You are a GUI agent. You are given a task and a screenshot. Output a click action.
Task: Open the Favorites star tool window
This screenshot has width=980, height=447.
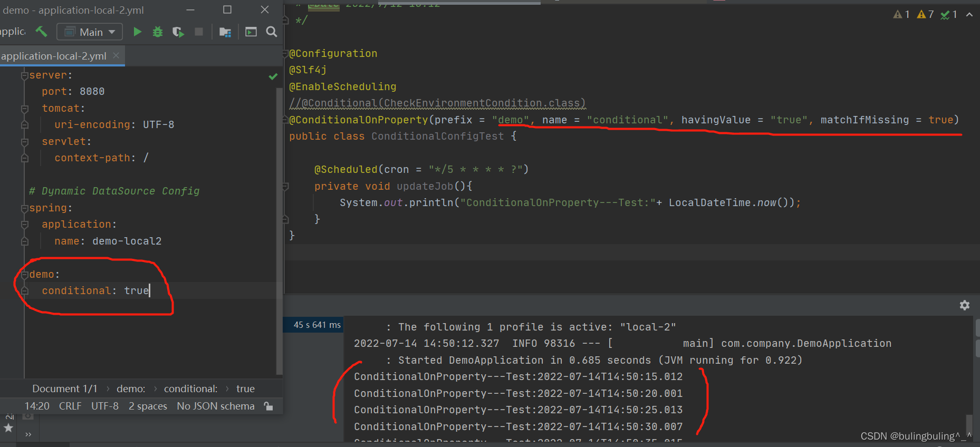pyautogui.click(x=8, y=427)
